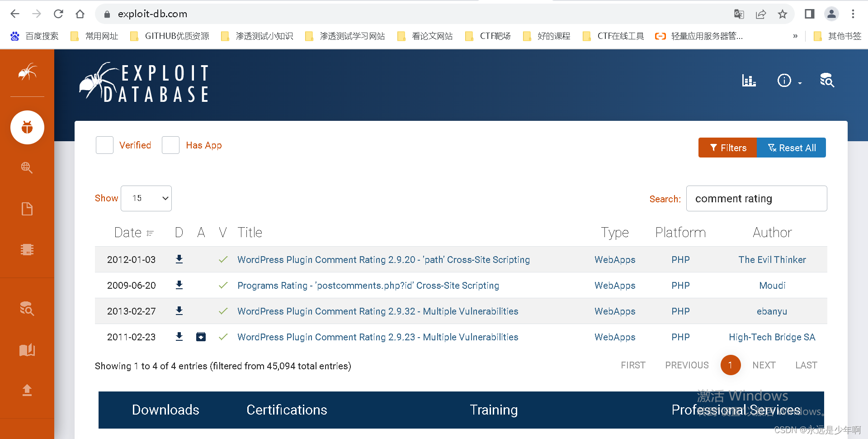Screen dimensions: 868x439
Task: Sort table by Date column
Action: click(x=134, y=233)
